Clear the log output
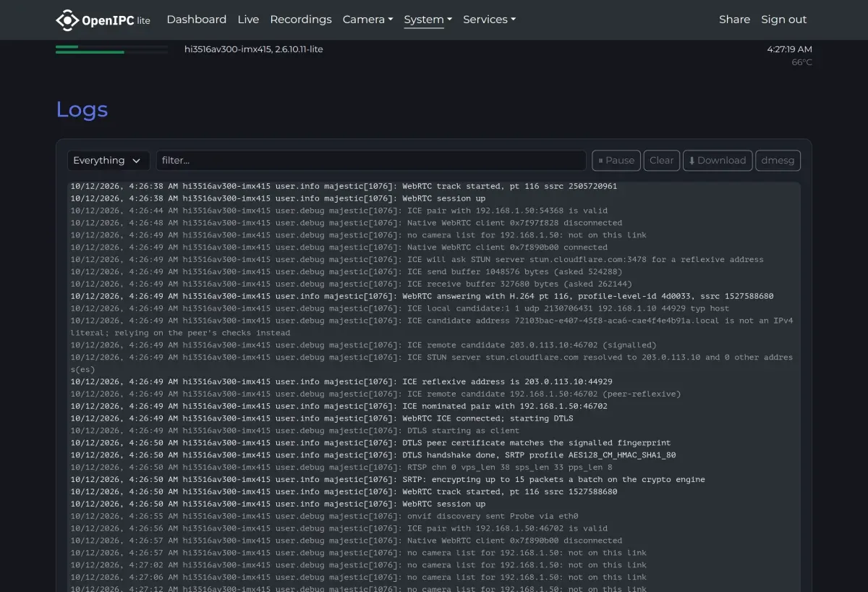 (661, 161)
